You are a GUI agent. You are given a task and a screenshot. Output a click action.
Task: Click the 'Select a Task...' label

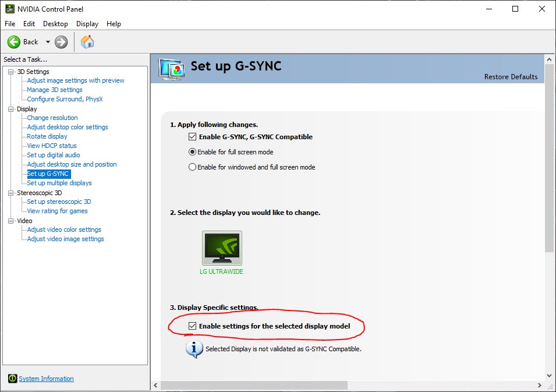pyautogui.click(x=26, y=59)
